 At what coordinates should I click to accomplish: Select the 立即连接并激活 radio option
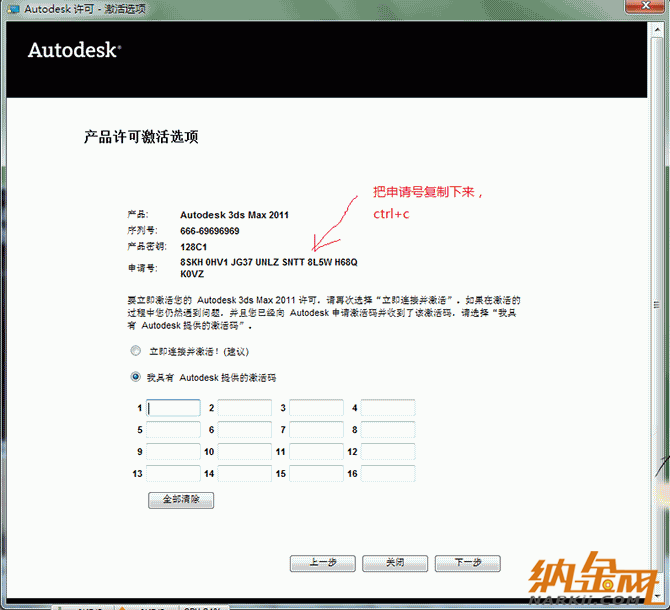pyautogui.click(x=135, y=351)
